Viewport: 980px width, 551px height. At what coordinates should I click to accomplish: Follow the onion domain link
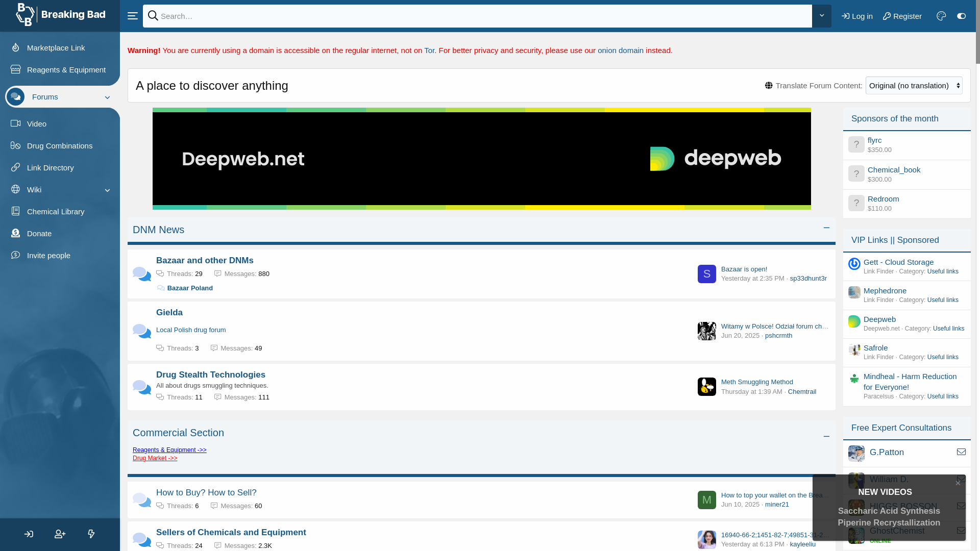(621, 50)
